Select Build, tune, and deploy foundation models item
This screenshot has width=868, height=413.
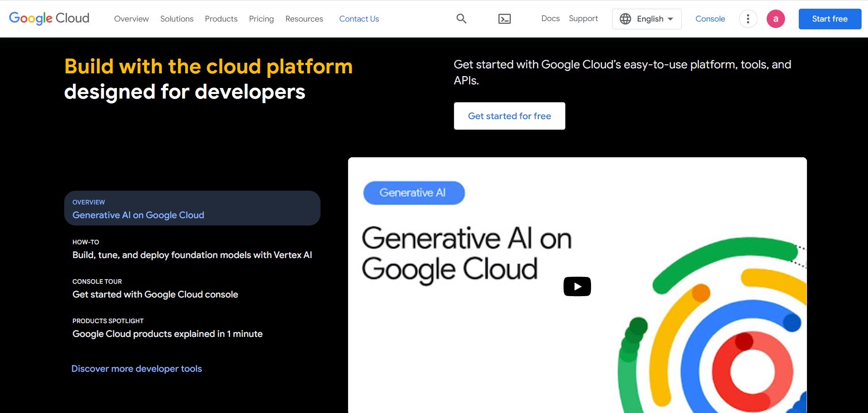tap(192, 249)
